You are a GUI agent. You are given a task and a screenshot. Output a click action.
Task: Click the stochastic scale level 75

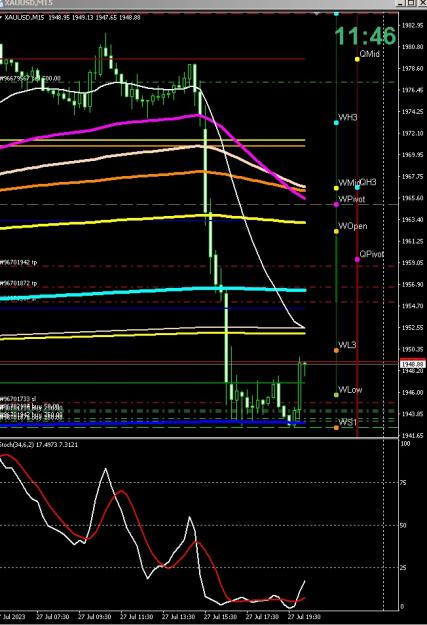(403, 483)
